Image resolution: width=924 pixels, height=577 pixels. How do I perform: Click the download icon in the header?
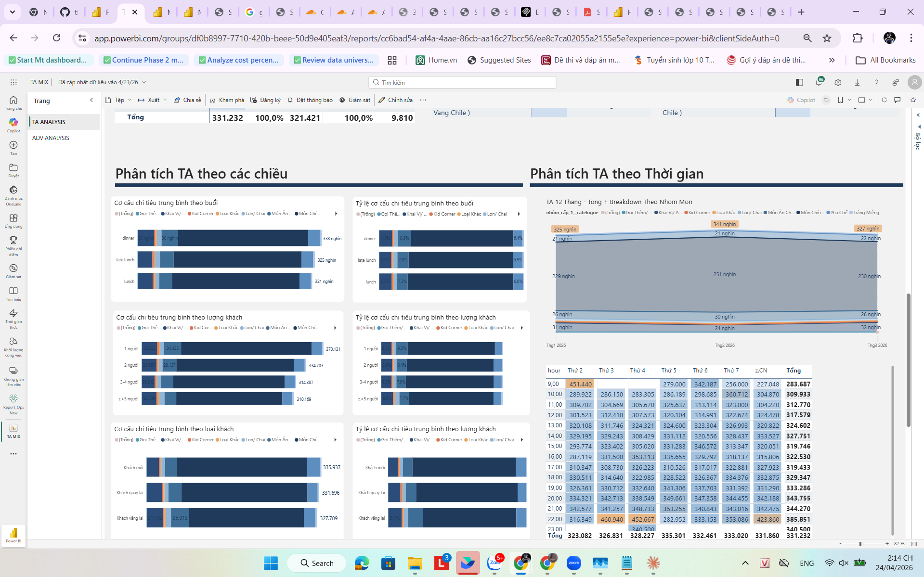tap(857, 82)
